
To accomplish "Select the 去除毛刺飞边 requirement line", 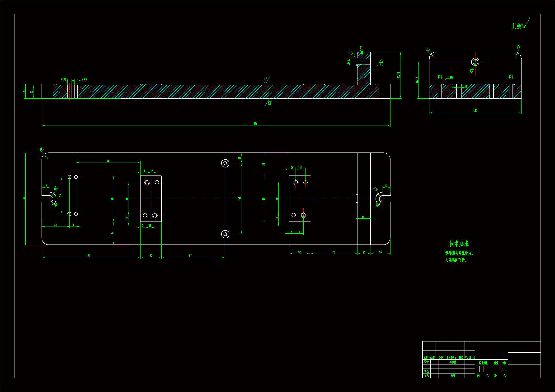I will click(456, 260).
